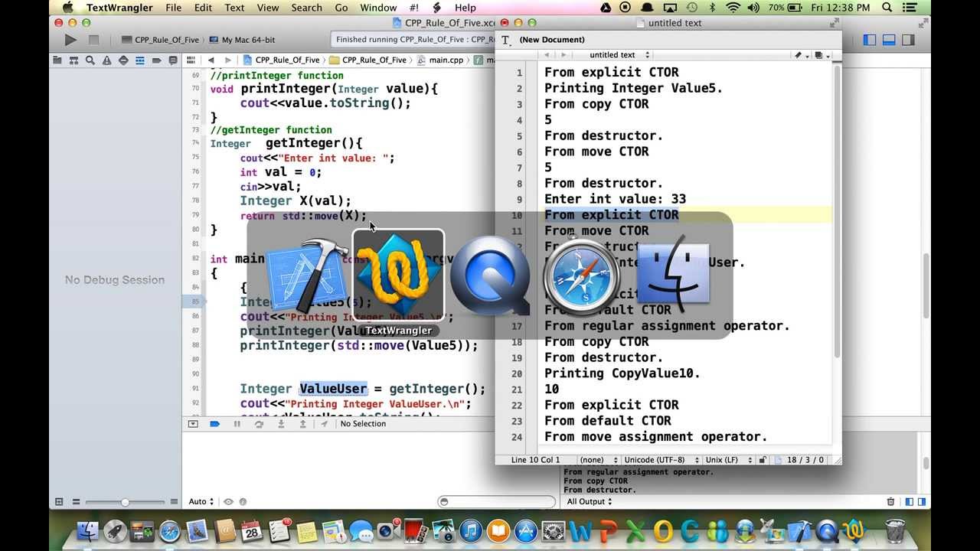Screen dimensions: 980x551
Task: Toggle the TextWrangler document lock icon
Action: [762, 460]
